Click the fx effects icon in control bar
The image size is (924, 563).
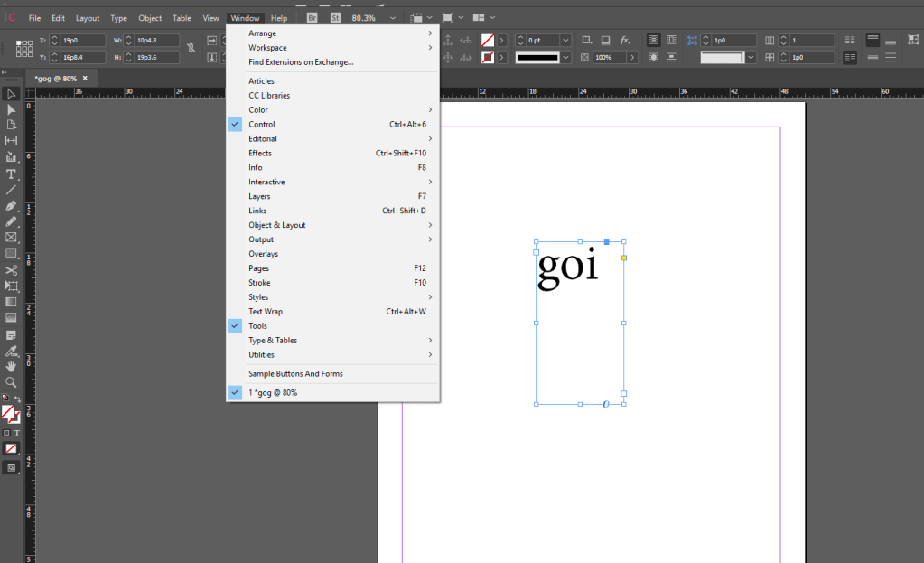(x=625, y=40)
